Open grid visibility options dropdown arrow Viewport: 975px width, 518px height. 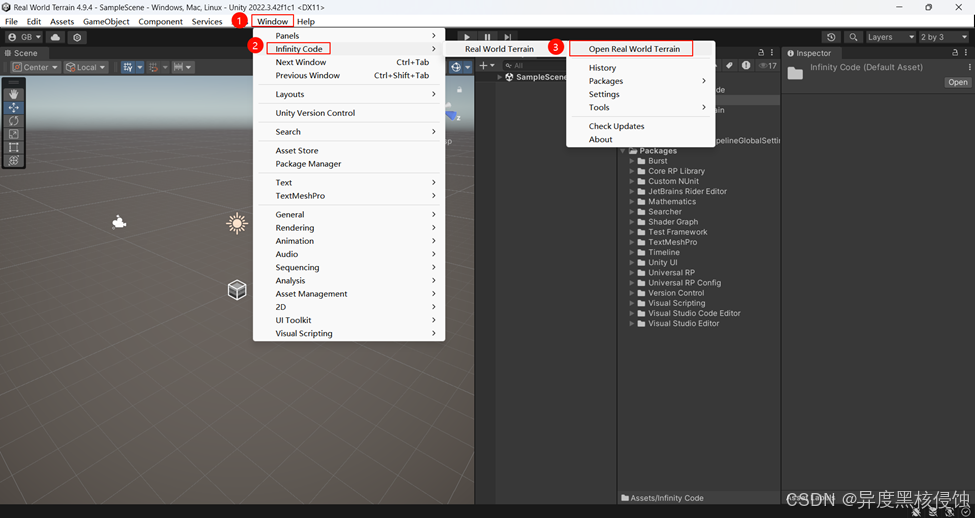pyautogui.click(x=140, y=67)
